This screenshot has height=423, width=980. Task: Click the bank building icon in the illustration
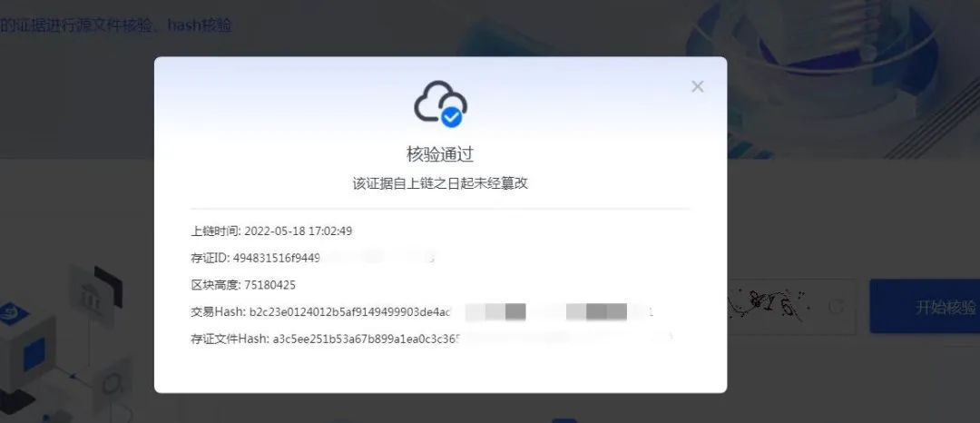92,298
